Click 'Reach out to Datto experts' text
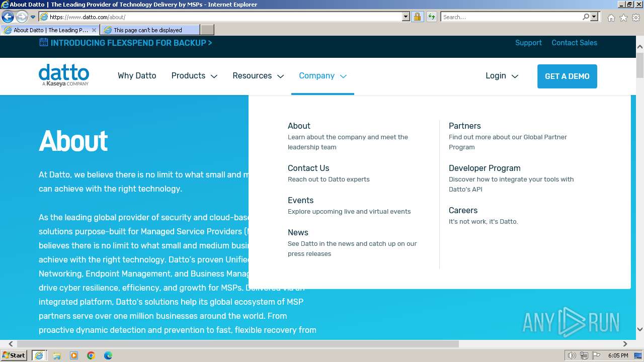 point(329,179)
